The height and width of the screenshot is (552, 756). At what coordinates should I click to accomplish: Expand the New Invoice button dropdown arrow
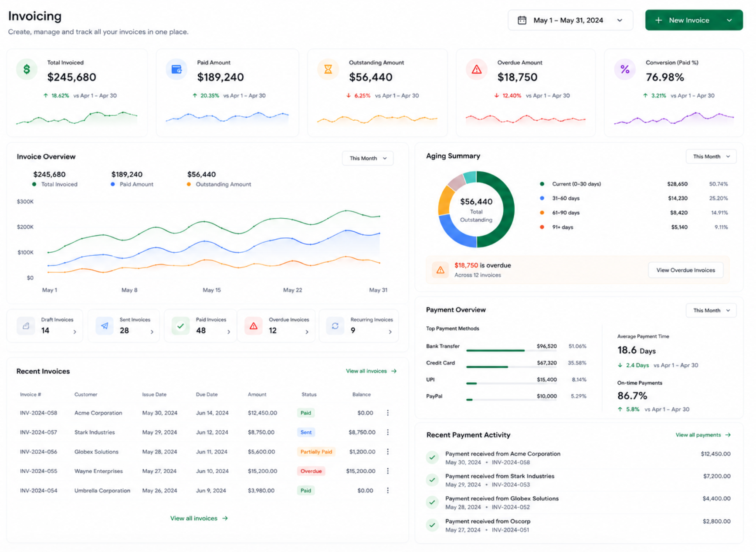pos(729,20)
